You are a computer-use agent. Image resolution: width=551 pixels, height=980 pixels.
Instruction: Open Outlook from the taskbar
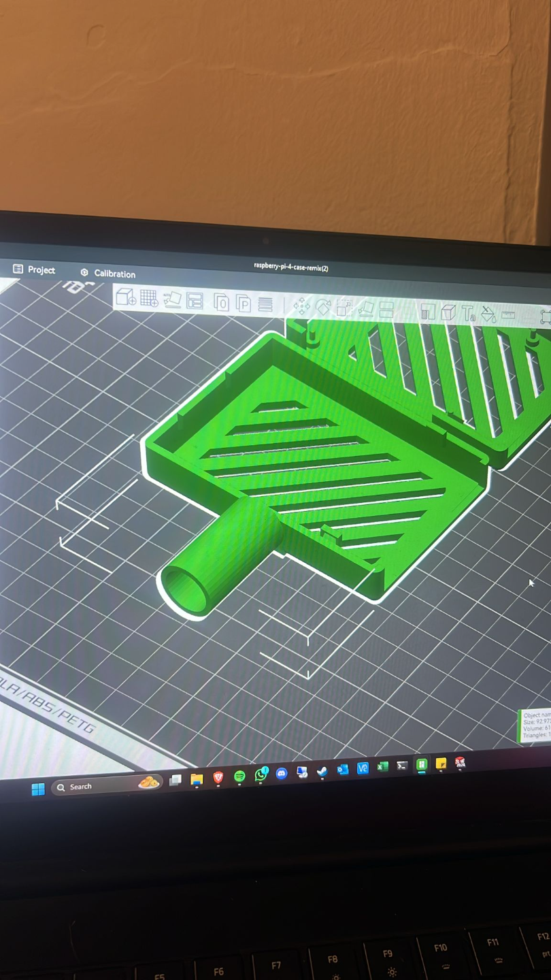[343, 769]
